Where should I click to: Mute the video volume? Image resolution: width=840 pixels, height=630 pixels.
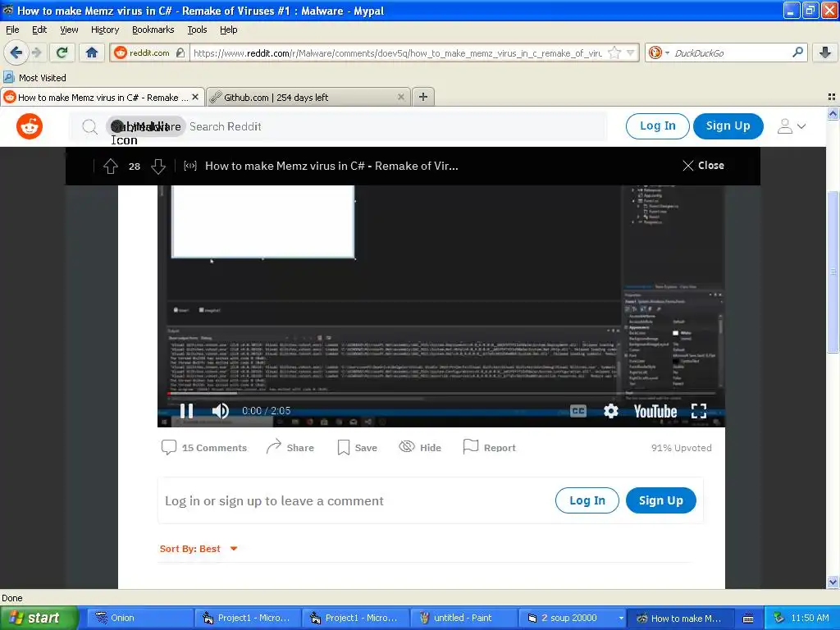click(220, 411)
